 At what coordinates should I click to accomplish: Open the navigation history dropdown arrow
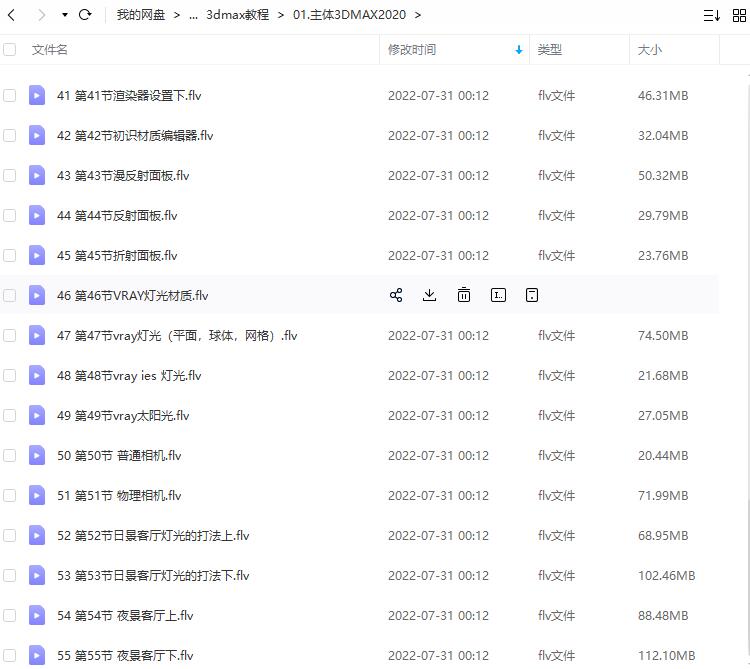(65, 15)
